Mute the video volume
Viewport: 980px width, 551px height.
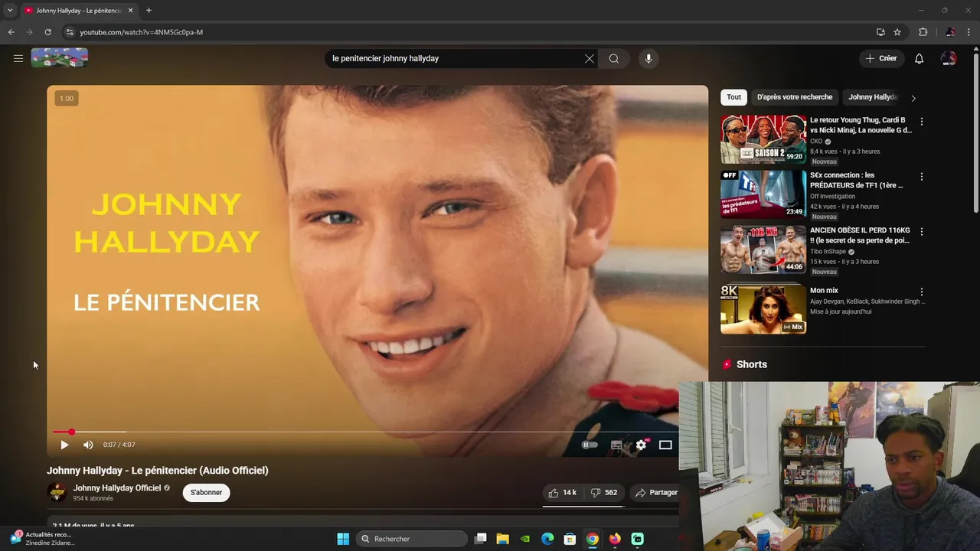coord(88,445)
